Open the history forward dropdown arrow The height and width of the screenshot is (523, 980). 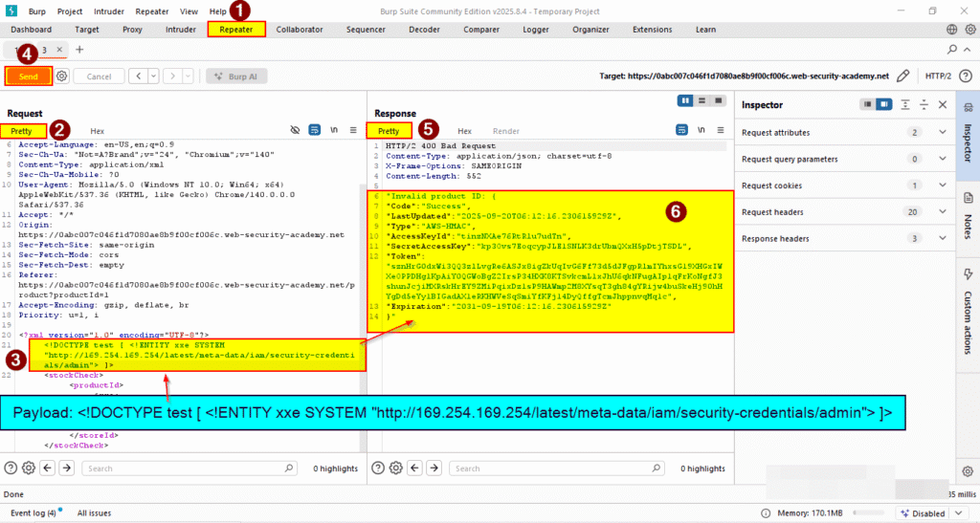tap(188, 76)
